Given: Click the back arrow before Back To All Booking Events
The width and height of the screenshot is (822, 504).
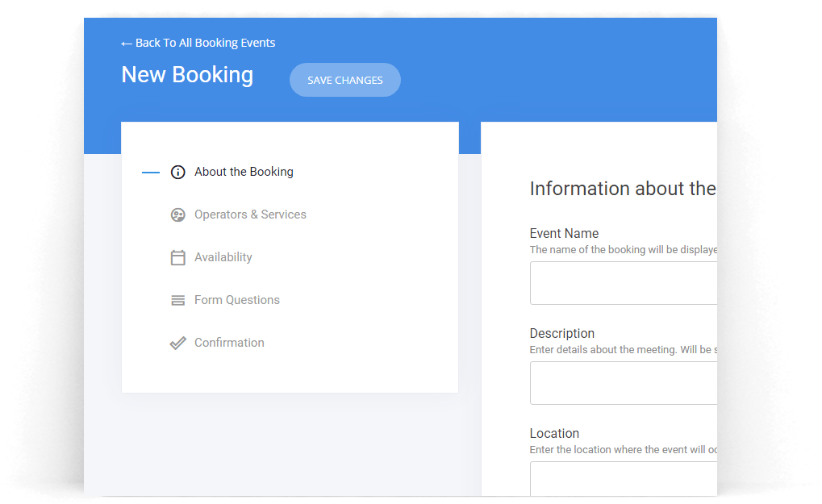Looking at the screenshot, I should coord(127,43).
